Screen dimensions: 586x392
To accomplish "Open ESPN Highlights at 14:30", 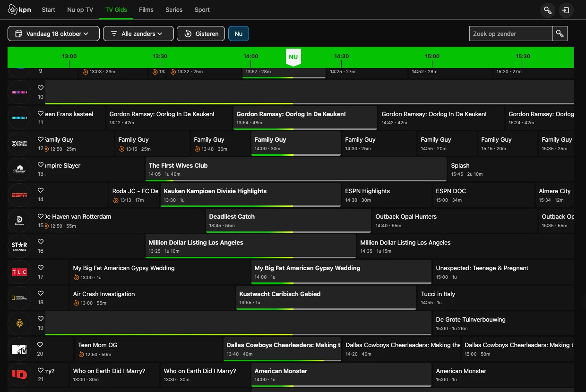I will [387, 195].
